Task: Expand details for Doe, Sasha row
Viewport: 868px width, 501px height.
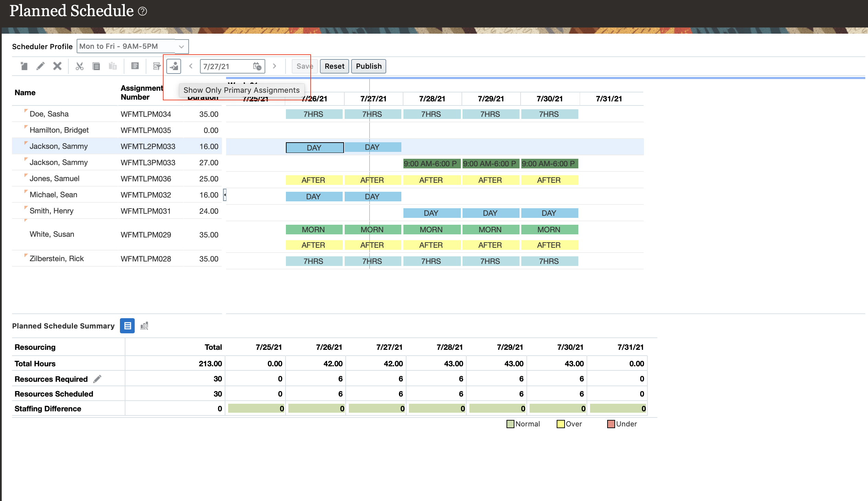Action: pyautogui.click(x=25, y=111)
